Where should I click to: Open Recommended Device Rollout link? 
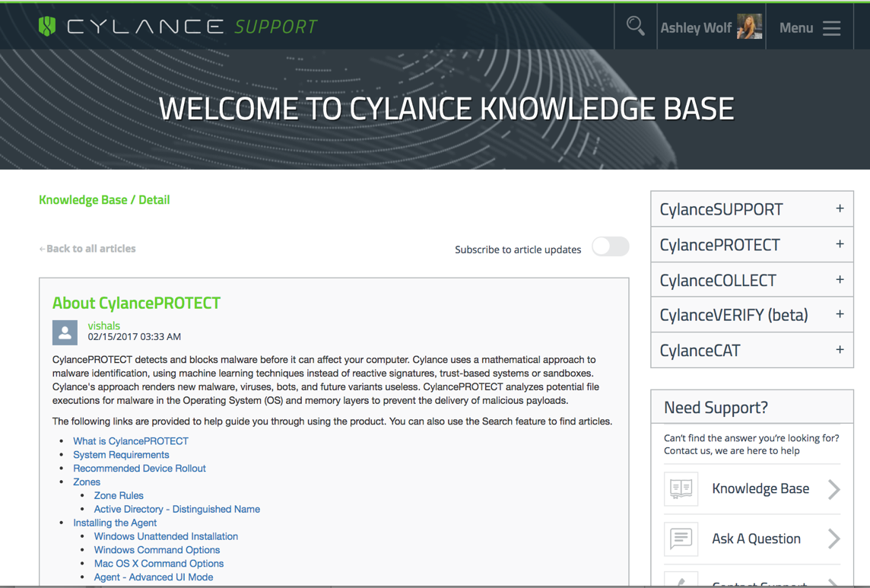click(x=139, y=468)
